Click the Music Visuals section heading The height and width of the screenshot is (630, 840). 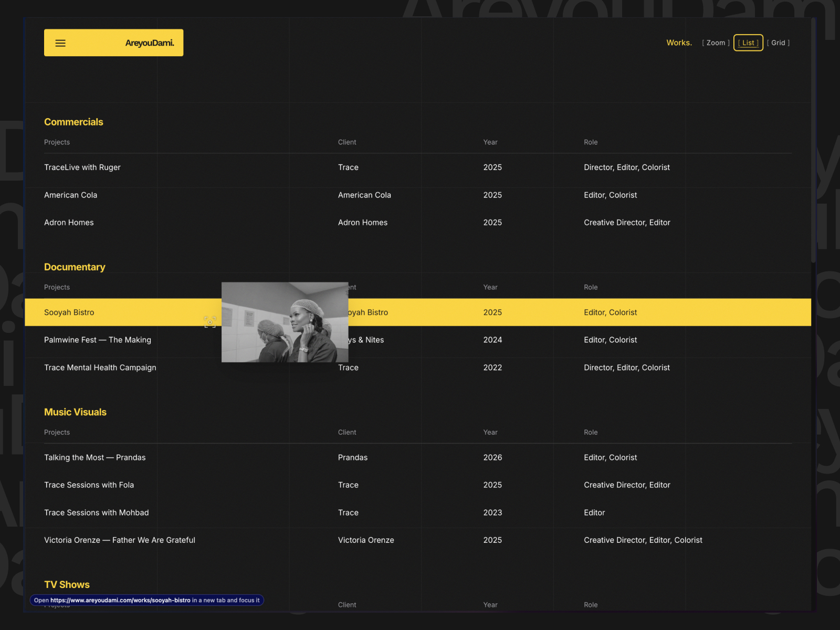coord(75,412)
